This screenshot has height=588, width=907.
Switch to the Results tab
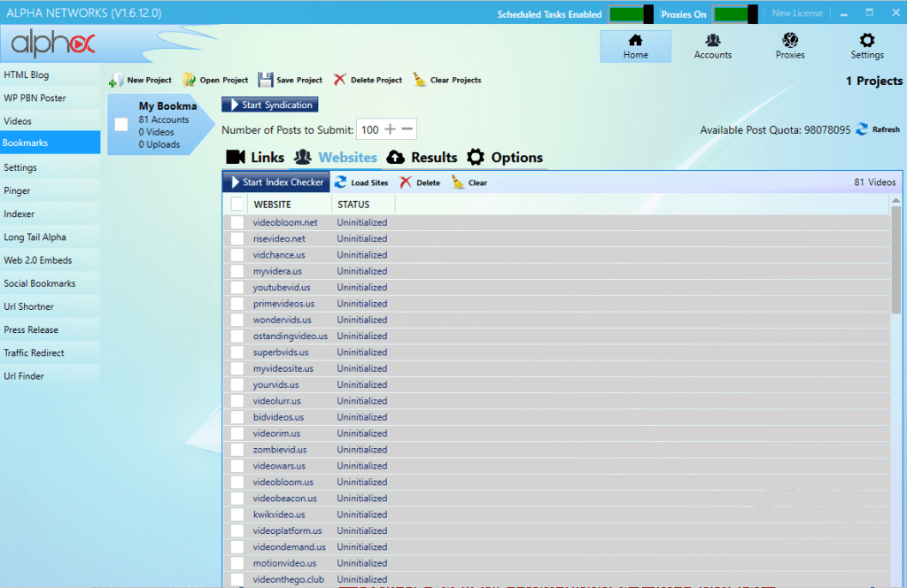[422, 158]
